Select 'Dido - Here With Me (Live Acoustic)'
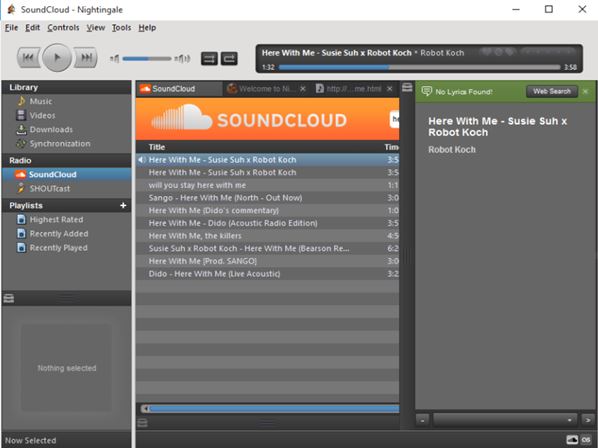The width and height of the screenshot is (598, 448). (268, 274)
